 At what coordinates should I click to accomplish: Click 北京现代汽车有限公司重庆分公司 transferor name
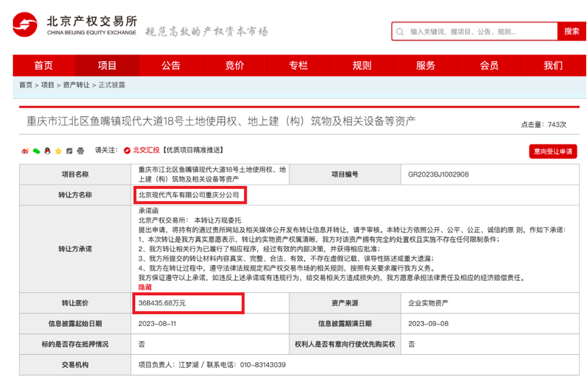pos(189,195)
